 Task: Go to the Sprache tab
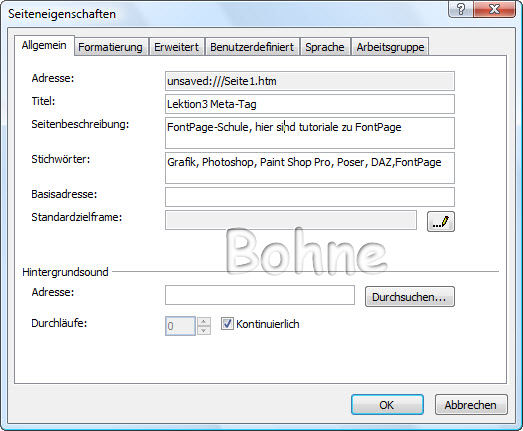(x=325, y=47)
